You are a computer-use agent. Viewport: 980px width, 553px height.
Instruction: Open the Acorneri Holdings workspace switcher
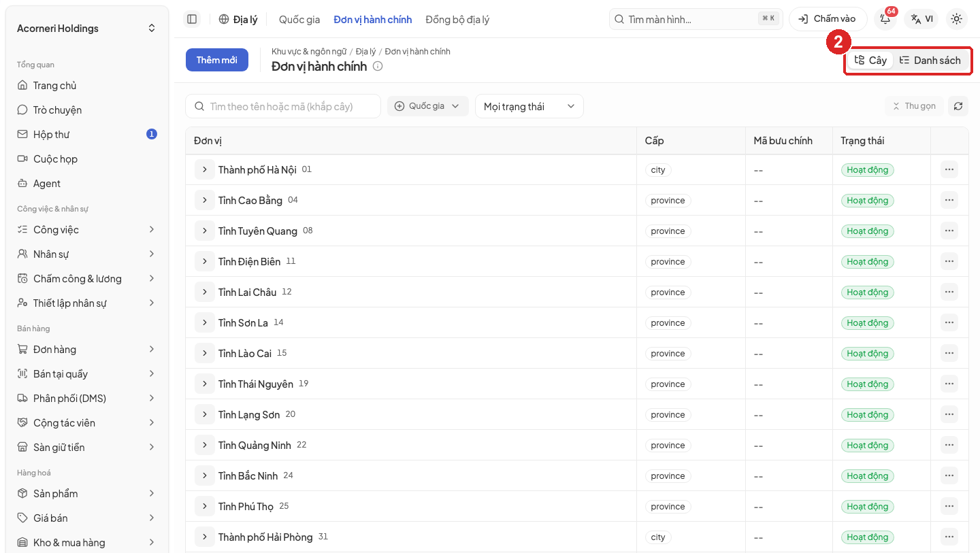pyautogui.click(x=87, y=28)
